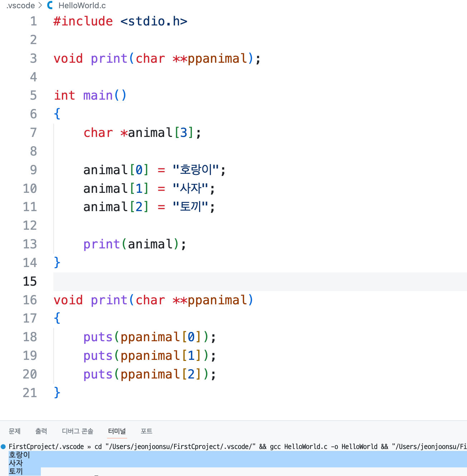
Task: Click the terminal output line '호랑이'
Action: click(19, 455)
